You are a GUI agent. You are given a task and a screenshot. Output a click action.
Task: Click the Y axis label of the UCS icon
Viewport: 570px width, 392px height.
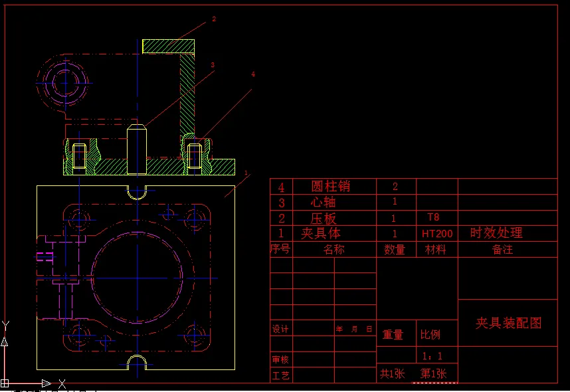[5, 326]
